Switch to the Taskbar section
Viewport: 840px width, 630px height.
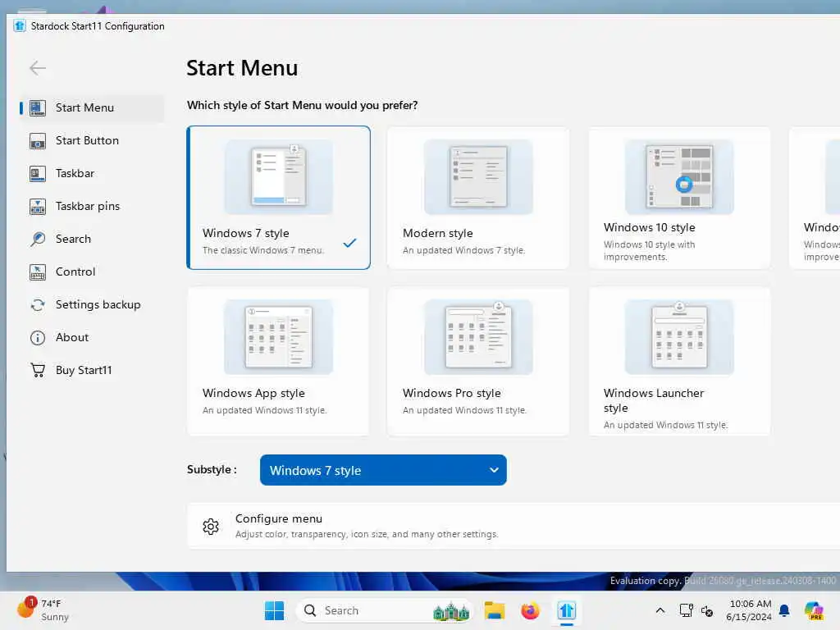pyautogui.click(x=92, y=174)
